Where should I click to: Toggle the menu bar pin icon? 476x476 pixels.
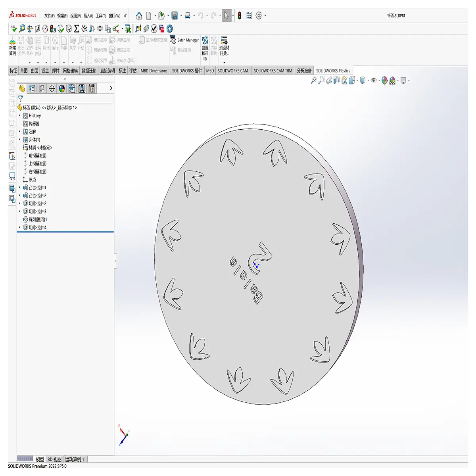[x=125, y=15]
